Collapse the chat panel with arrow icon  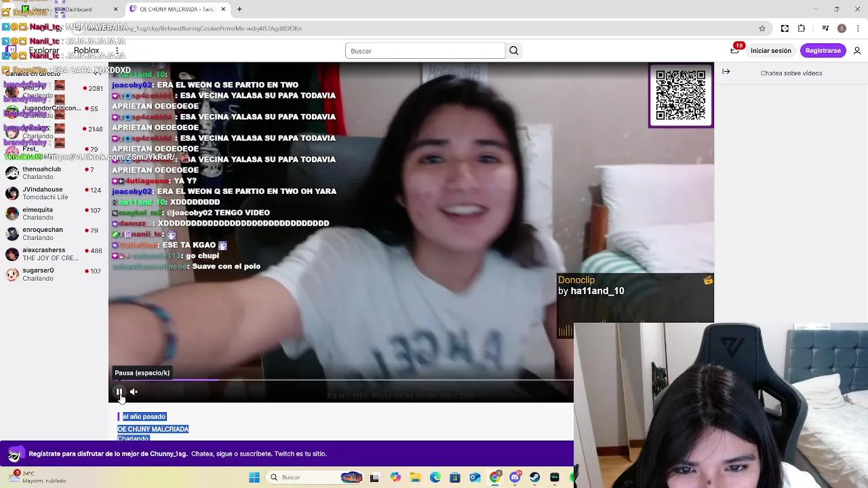tap(726, 72)
